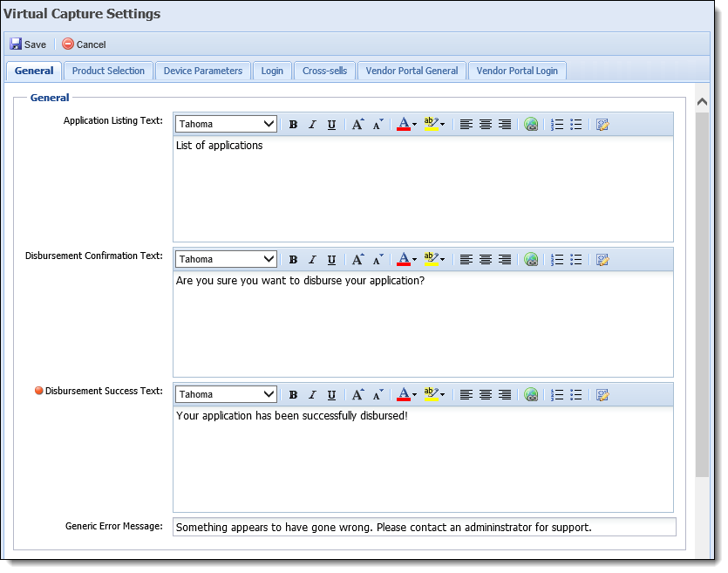
Task: Align text right in Application Listing Text editor
Action: 505,125
